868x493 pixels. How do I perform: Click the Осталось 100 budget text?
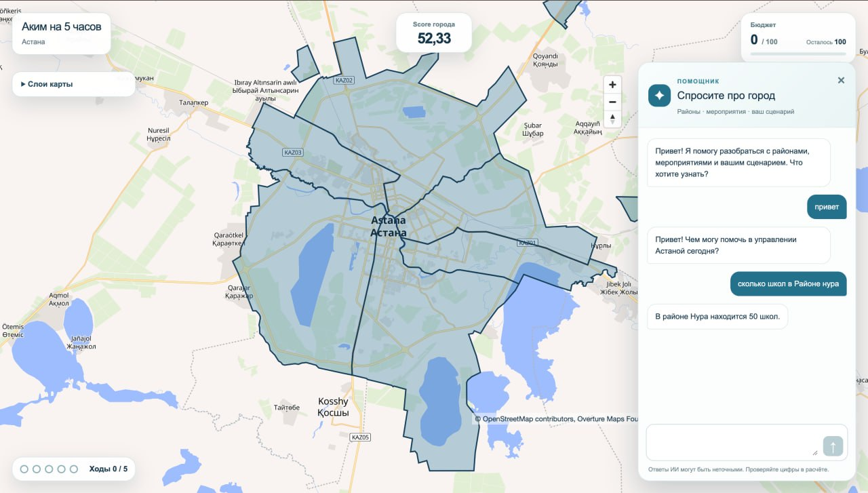[x=826, y=42]
